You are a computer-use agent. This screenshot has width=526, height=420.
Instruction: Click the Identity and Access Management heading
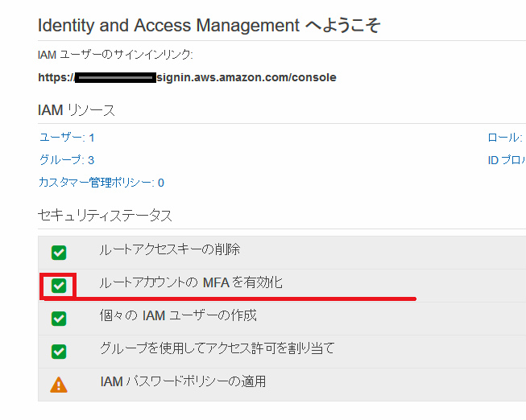click(209, 26)
